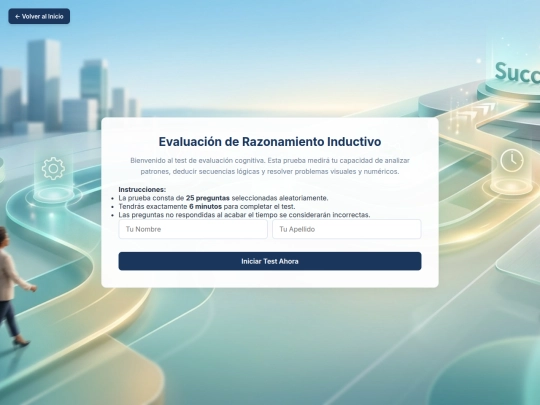Image resolution: width=540 pixels, height=405 pixels.
Task: Click the Instrucciones: label
Action: click(x=142, y=189)
